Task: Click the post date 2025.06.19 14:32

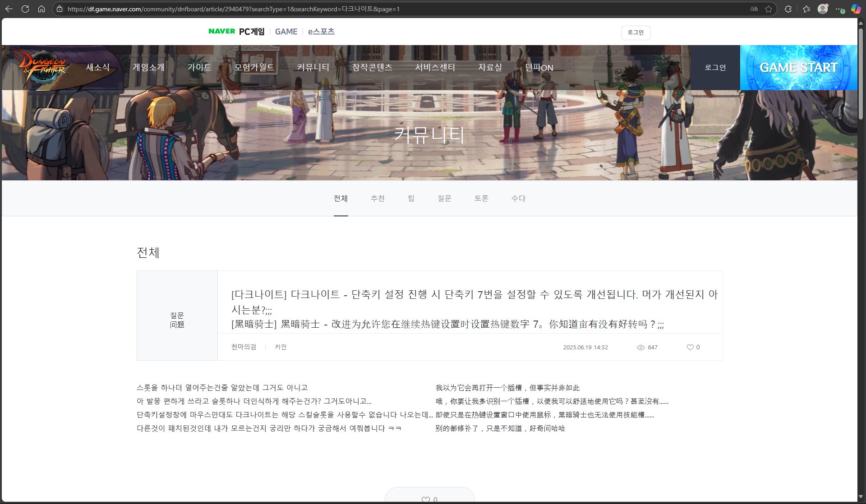Action: 585,348
